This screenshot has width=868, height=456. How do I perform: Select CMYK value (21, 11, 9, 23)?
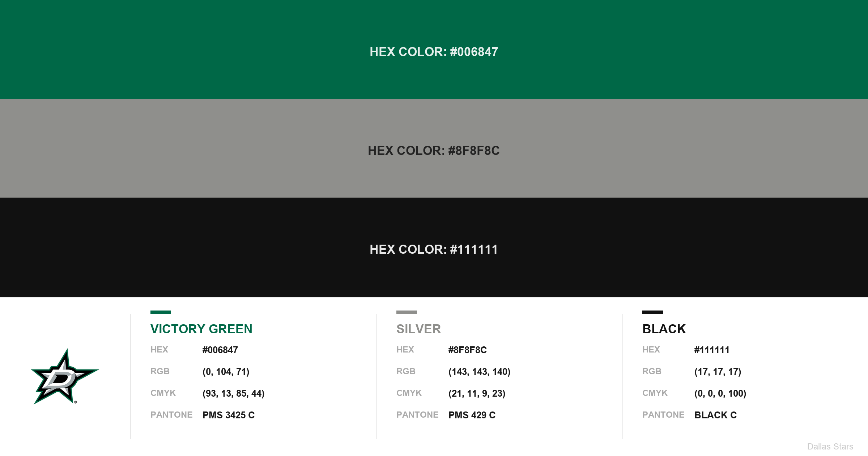477,393
